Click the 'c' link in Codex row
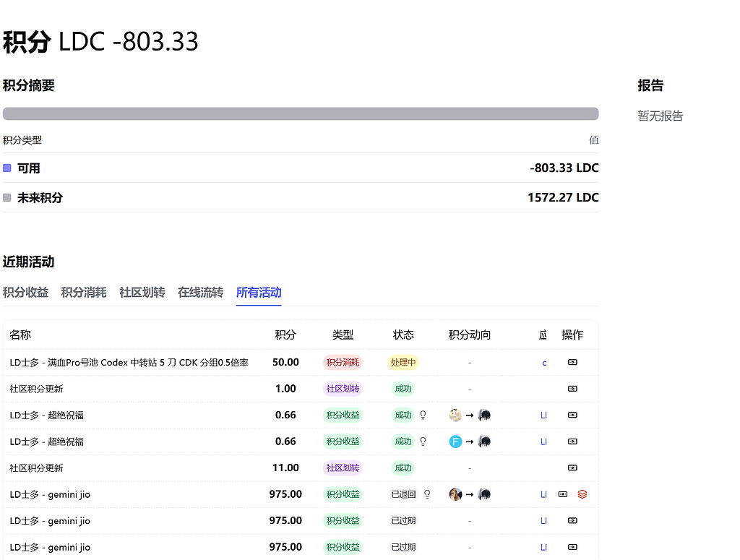This screenshot has width=740, height=560. pos(544,363)
